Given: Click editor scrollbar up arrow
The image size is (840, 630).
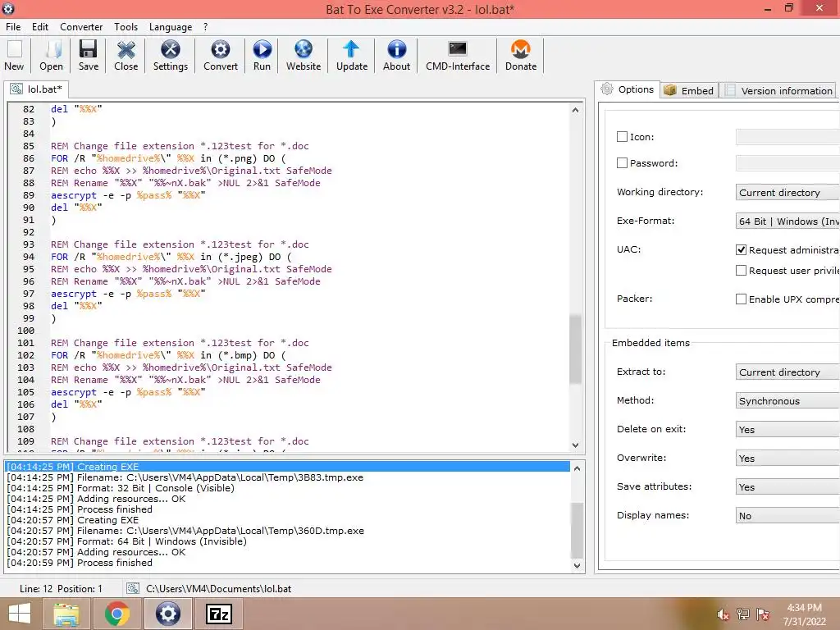Looking at the screenshot, I should pos(575,110).
